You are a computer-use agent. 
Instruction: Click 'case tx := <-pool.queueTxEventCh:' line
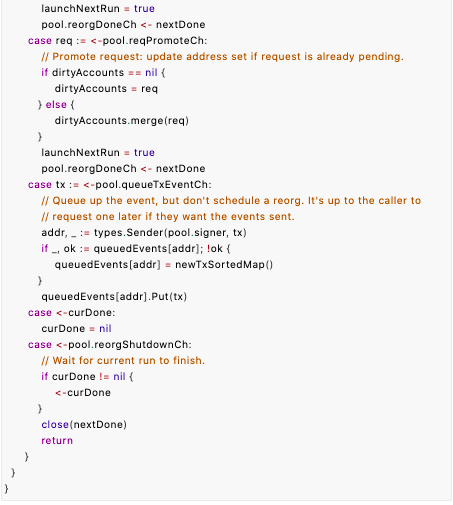tap(120, 184)
